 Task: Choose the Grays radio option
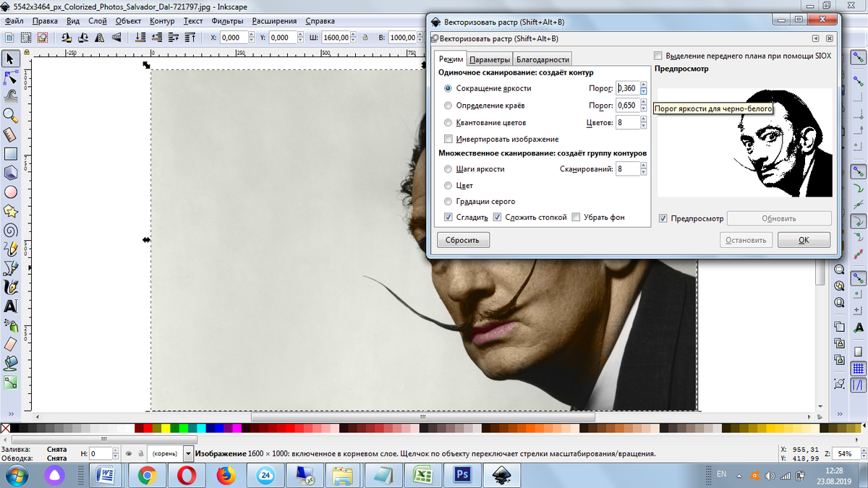448,201
